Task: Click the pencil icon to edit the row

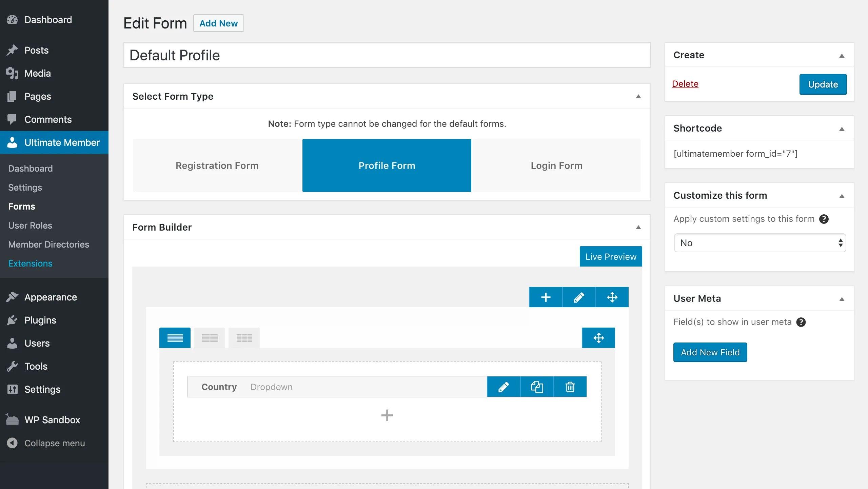Action: click(579, 297)
